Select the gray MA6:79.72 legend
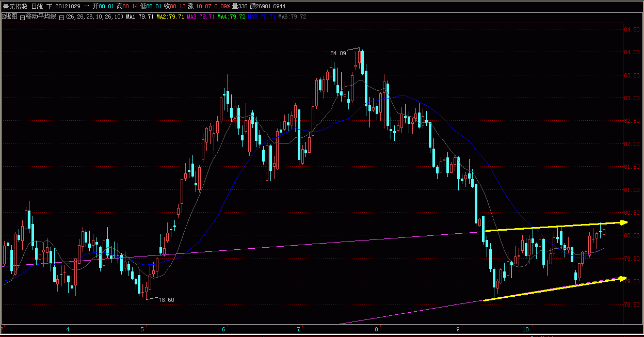The height and width of the screenshot is (337, 644). point(292,17)
